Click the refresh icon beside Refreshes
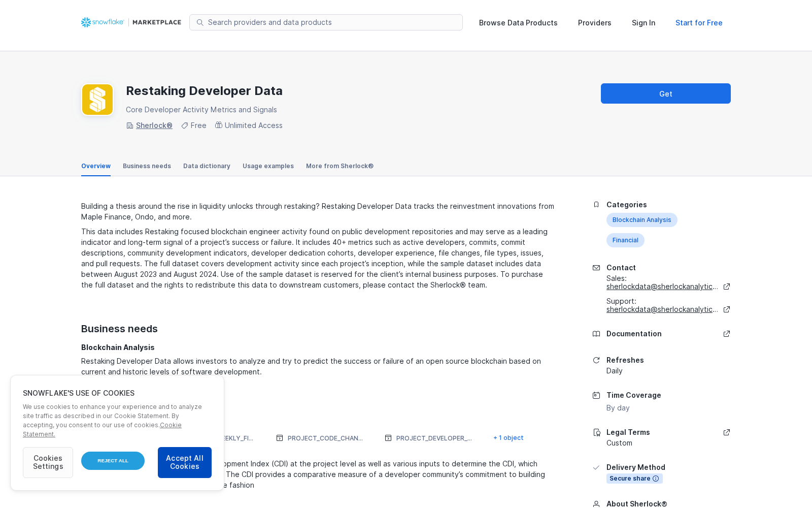 click(x=596, y=360)
